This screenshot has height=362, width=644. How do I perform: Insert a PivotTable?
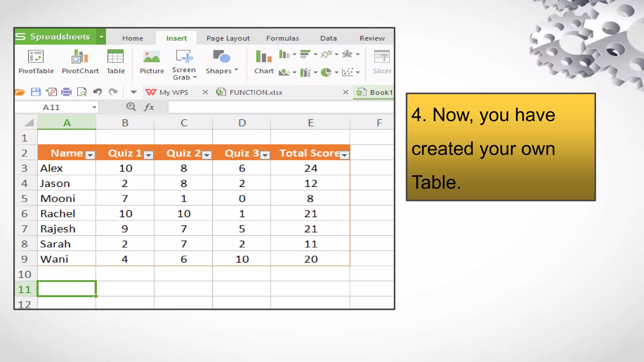click(x=36, y=62)
